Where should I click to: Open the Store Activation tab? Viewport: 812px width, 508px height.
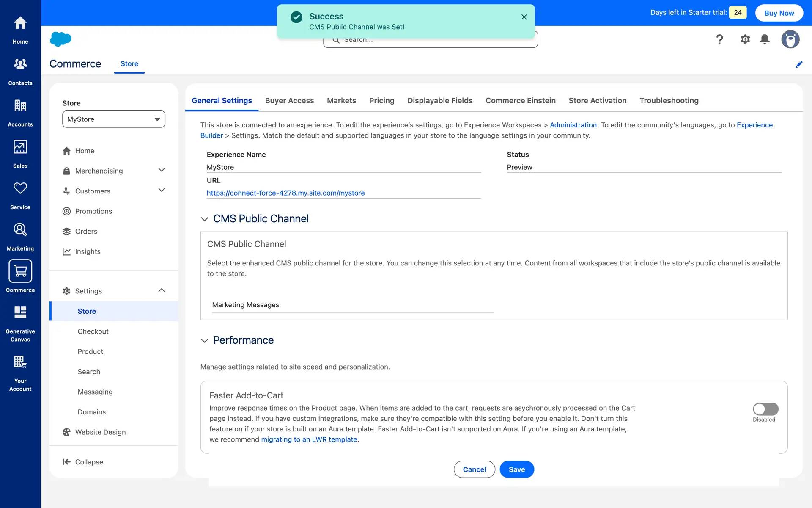coord(597,101)
